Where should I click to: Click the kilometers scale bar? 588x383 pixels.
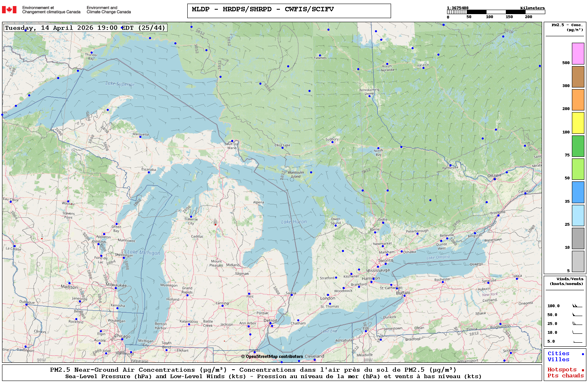tap(495, 12)
